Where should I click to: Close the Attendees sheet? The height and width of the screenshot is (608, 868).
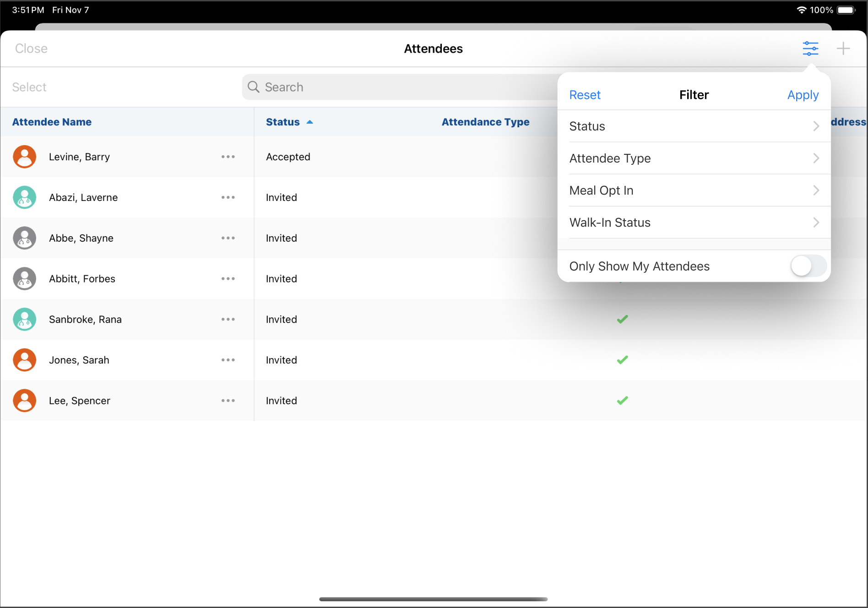pos(31,49)
